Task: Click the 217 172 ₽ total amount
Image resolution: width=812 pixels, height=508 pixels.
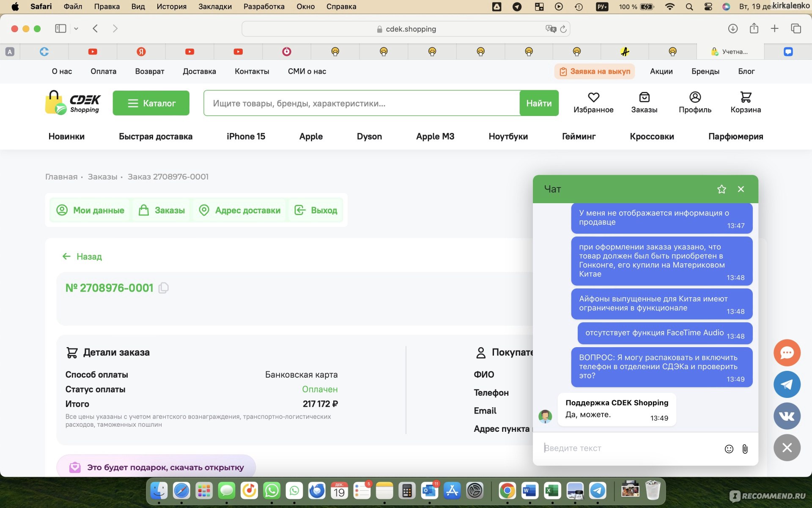Action: pos(320,404)
